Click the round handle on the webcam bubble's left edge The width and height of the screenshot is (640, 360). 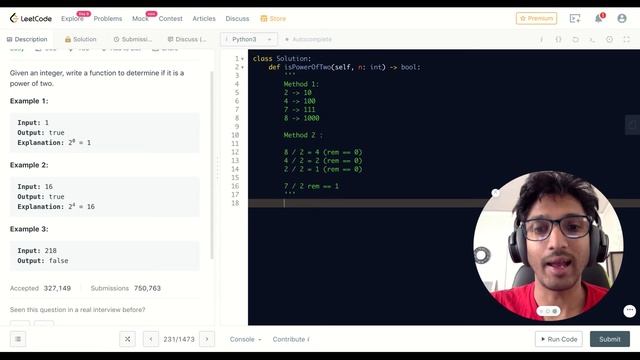[481, 255]
